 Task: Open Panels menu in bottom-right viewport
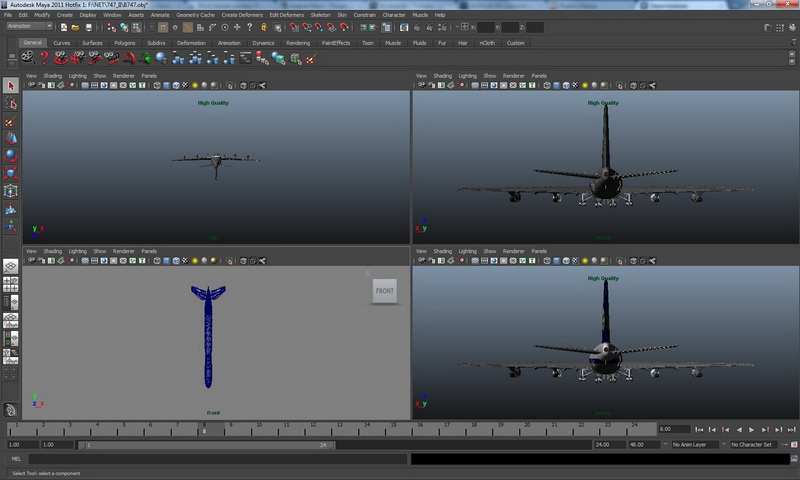(x=538, y=251)
